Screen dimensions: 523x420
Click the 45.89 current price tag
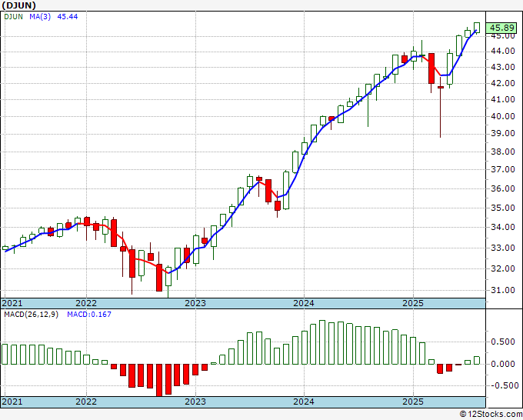(502, 28)
